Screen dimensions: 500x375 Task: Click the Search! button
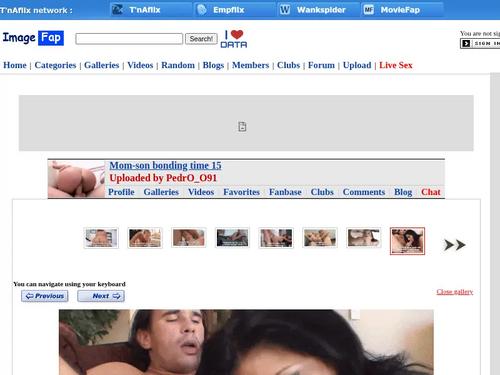point(201,39)
